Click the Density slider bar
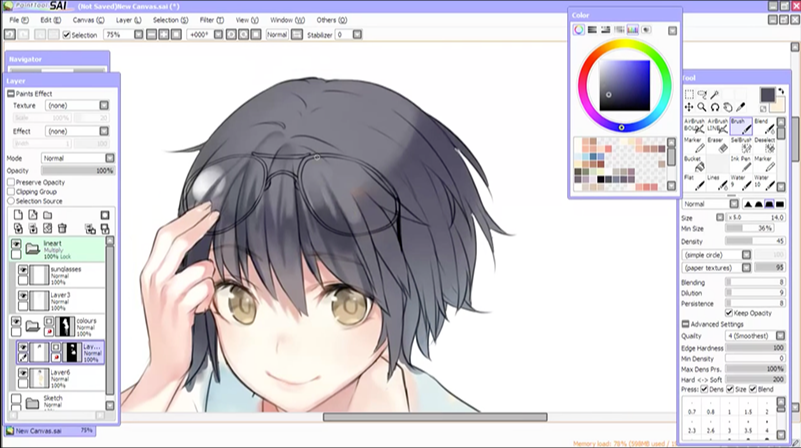Screen dimensions: 801x448 pyautogui.click(x=754, y=241)
